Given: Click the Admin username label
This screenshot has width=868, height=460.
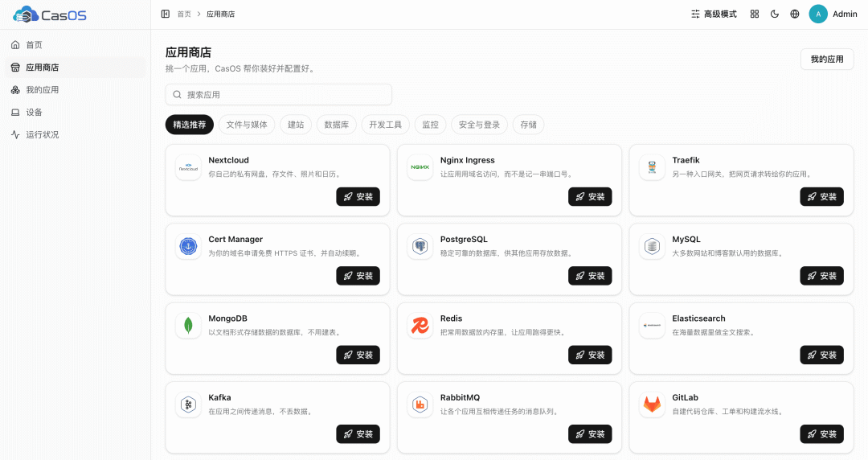Looking at the screenshot, I should 845,14.
